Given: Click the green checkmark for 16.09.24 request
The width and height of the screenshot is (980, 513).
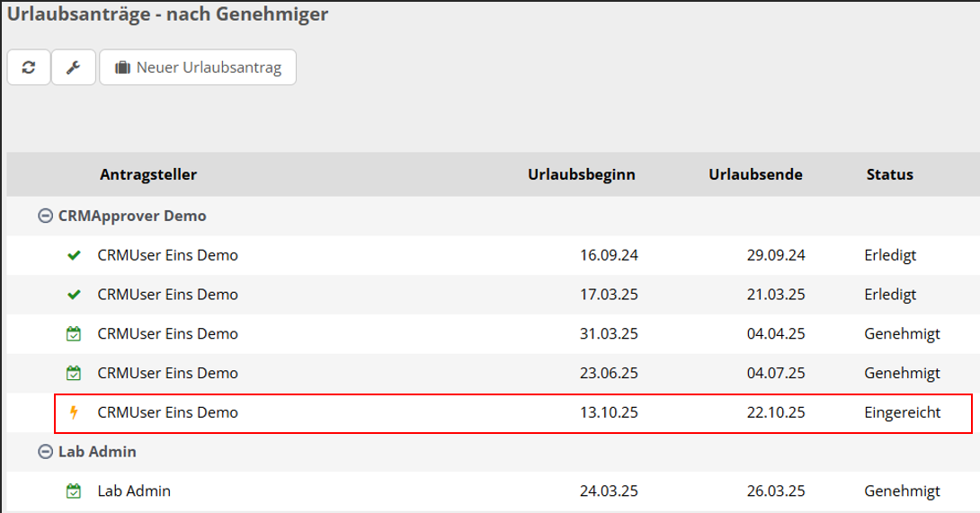Looking at the screenshot, I should (74, 255).
